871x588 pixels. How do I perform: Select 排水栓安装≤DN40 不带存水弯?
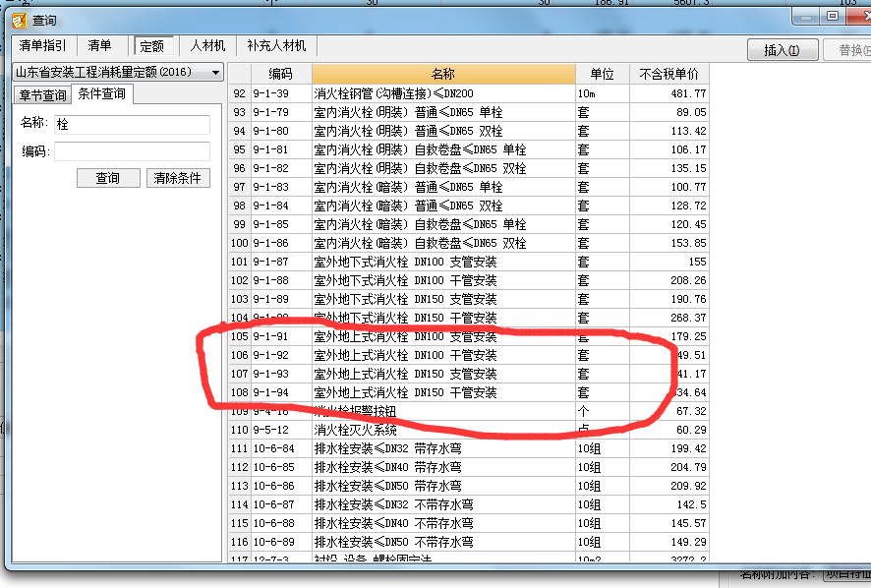pos(469,523)
